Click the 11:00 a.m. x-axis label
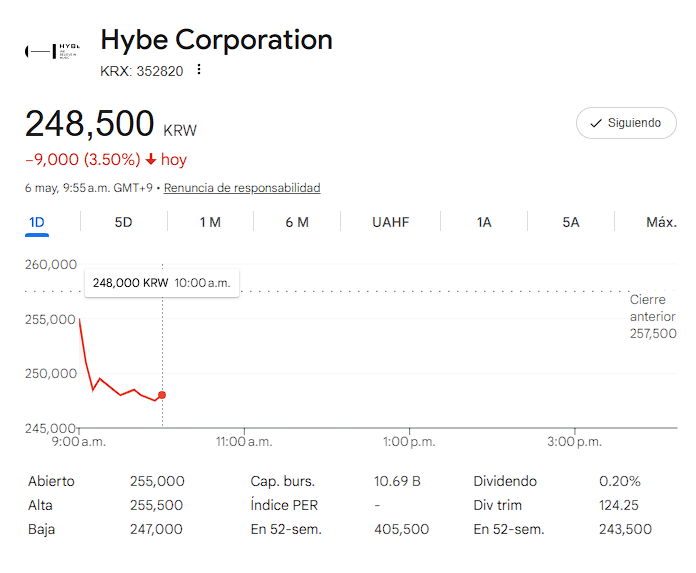Image resolution: width=696 pixels, height=573 pixels. click(x=244, y=442)
